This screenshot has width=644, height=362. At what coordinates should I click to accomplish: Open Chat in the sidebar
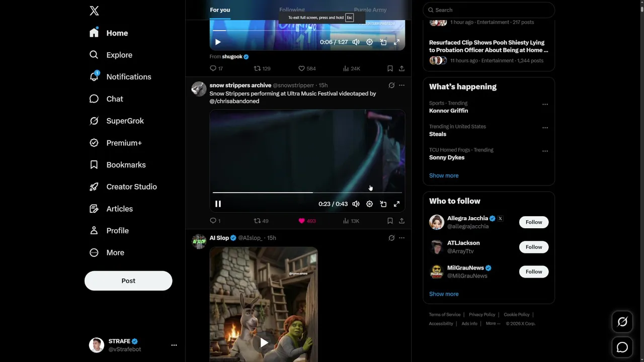[107, 99]
